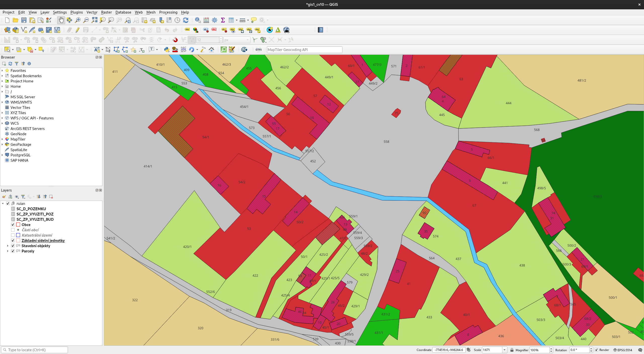
Task: Toggle visibility of the Obce layer
Action: (13, 225)
